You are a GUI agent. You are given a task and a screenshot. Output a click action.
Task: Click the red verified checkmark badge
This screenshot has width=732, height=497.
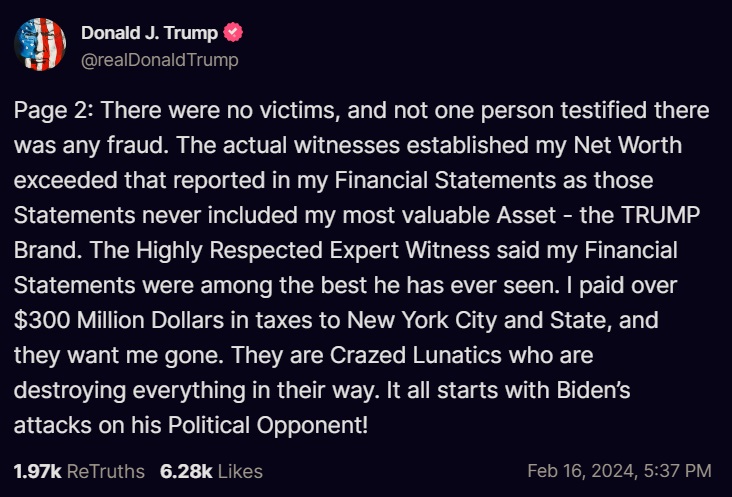(233, 32)
